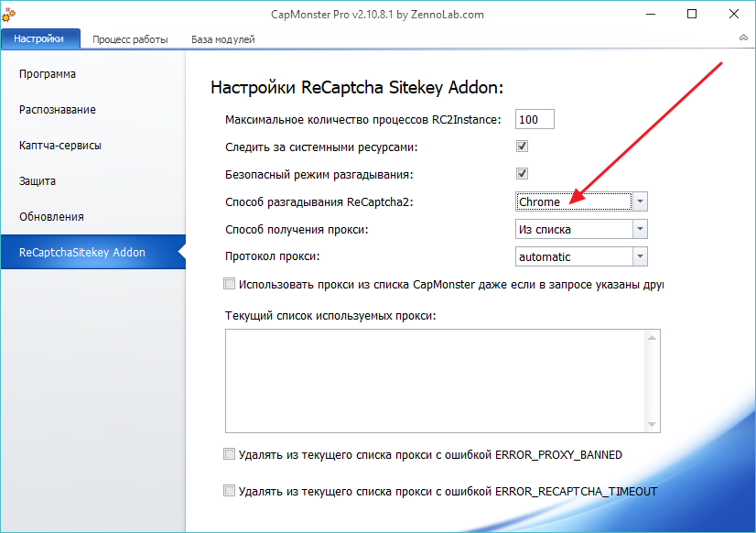Viewport: 756px width, 533px height.
Task: Toggle Следить за системными ресурсами checkbox
Action: (522, 147)
